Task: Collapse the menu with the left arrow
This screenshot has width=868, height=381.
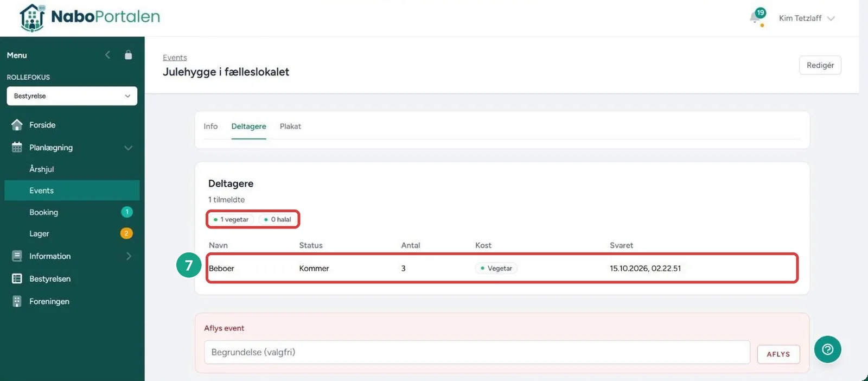Action: pos(107,55)
